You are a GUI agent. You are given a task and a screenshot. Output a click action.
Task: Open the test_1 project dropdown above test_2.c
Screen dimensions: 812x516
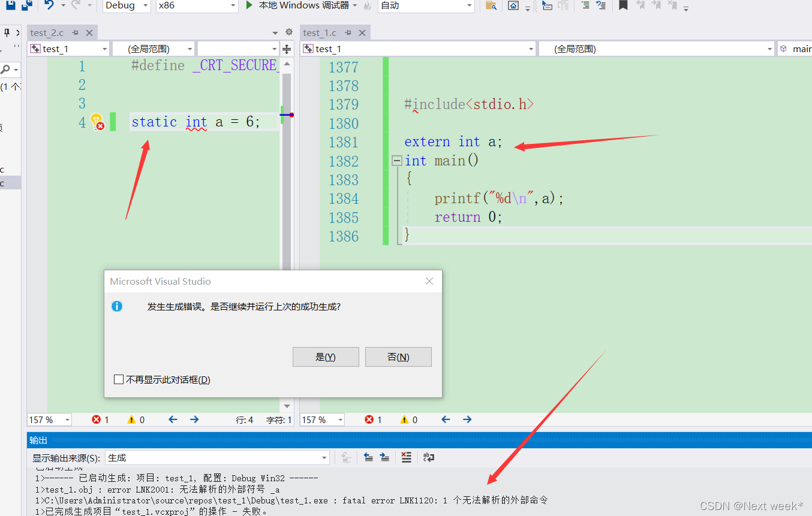(x=69, y=49)
